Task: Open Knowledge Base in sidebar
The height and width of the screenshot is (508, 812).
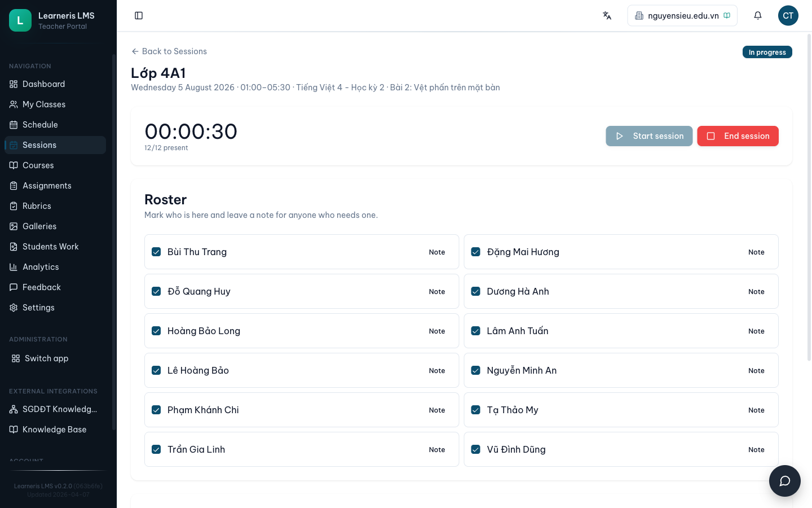Action: tap(55, 430)
